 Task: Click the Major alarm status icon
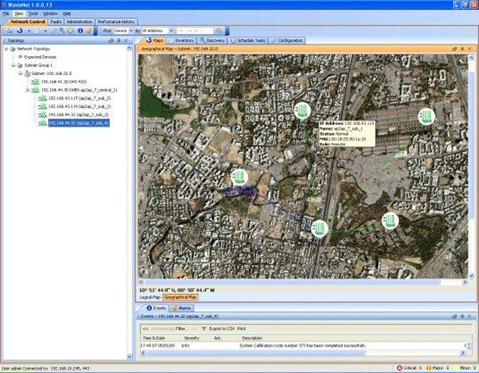pos(429,368)
